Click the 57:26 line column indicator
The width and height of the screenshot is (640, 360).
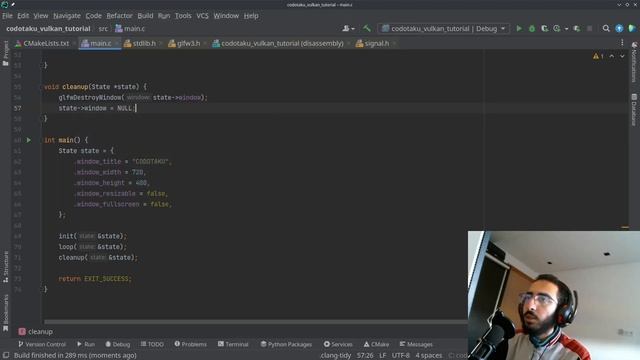point(365,356)
